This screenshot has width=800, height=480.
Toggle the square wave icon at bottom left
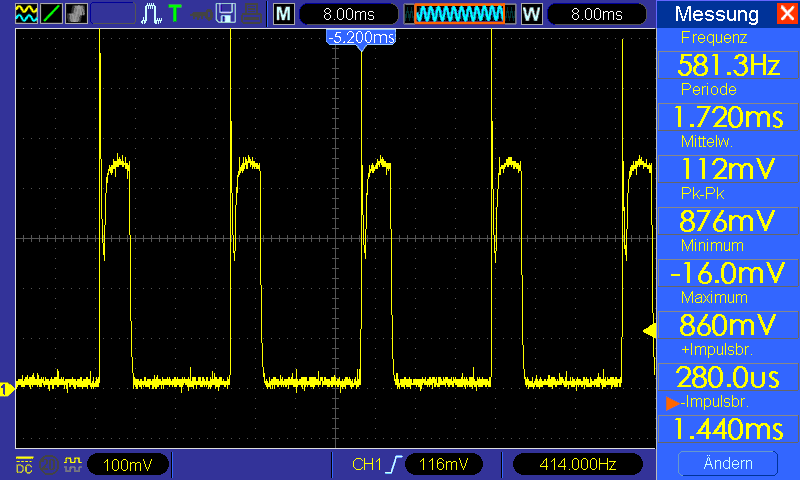72,464
